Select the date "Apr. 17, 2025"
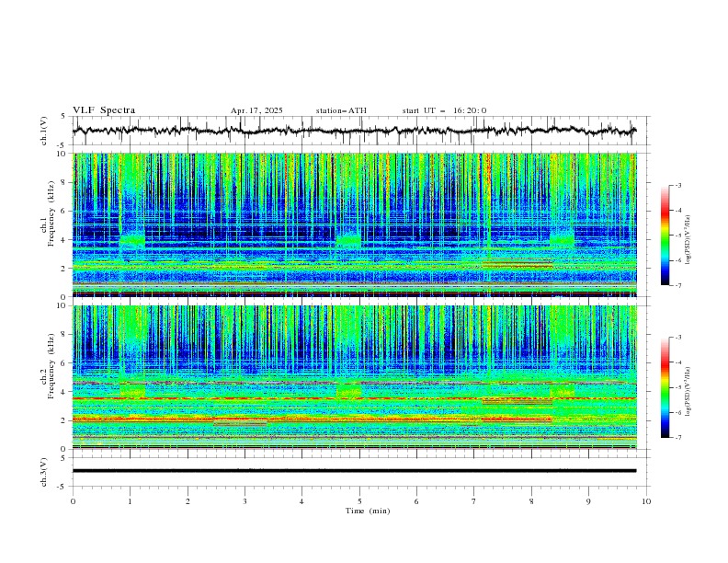This screenshot has width=728, height=563. point(256,110)
